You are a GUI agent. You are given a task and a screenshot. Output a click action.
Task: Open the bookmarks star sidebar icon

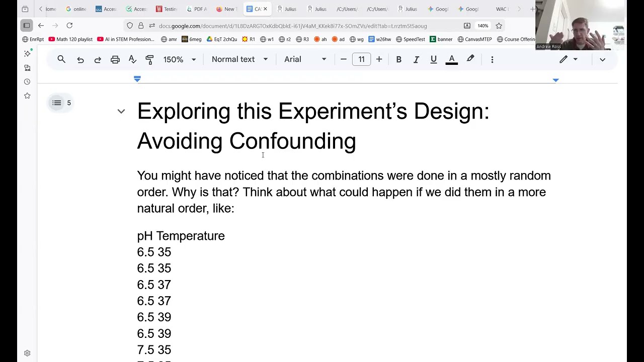pos(27,96)
